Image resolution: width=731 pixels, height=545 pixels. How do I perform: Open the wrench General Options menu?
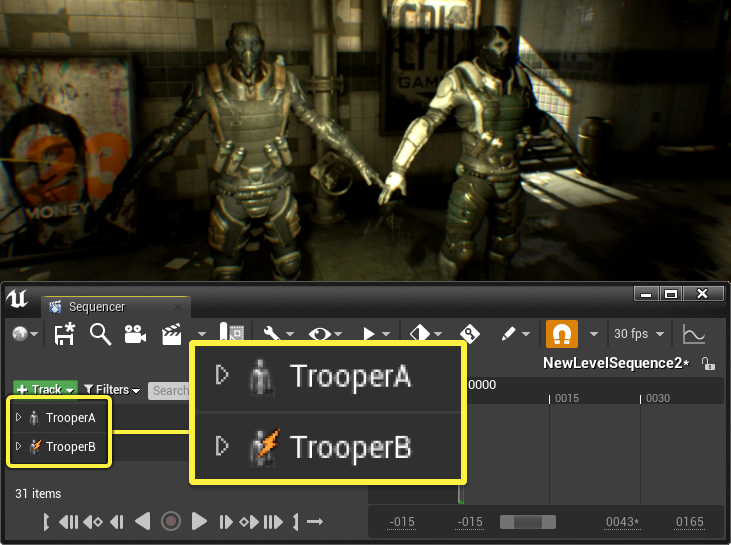(x=278, y=334)
